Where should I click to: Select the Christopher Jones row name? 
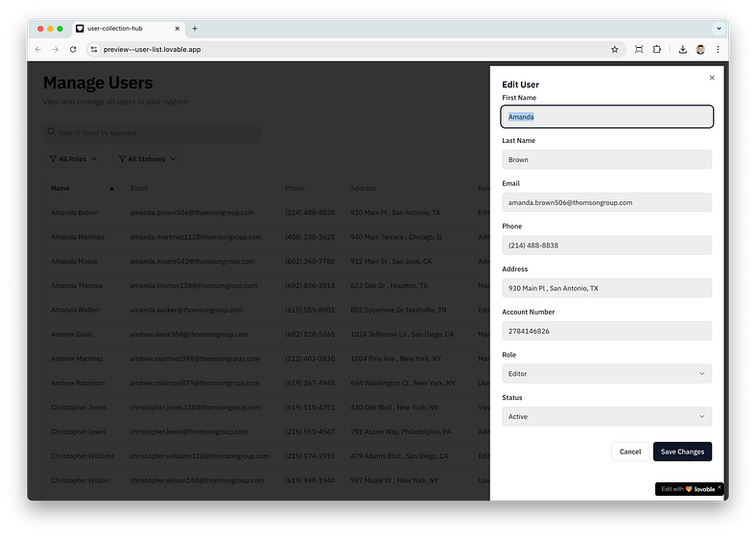tap(79, 408)
